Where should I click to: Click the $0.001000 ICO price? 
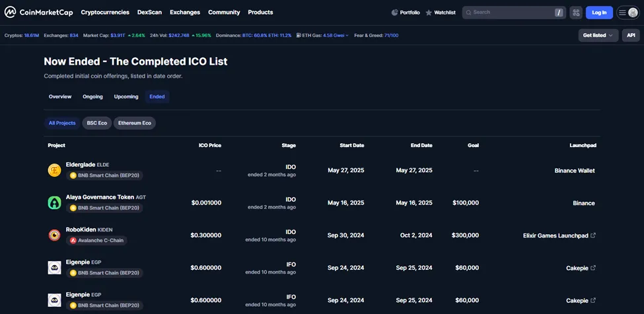tap(206, 203)
